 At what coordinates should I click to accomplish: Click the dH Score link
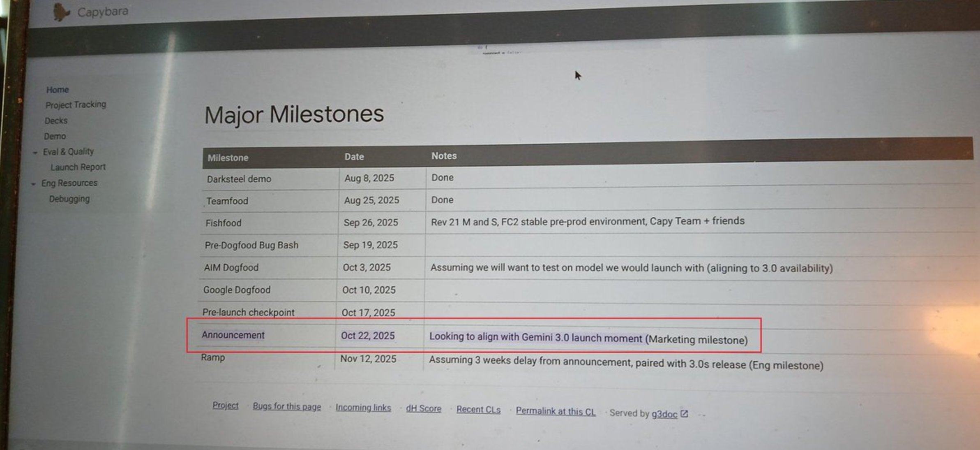pos(424,409)
